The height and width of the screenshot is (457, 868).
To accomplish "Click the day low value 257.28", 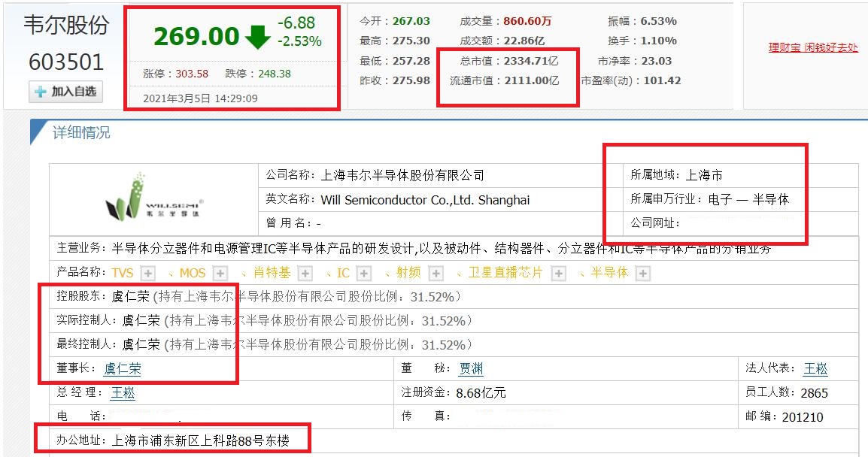I will click(411, 61).
